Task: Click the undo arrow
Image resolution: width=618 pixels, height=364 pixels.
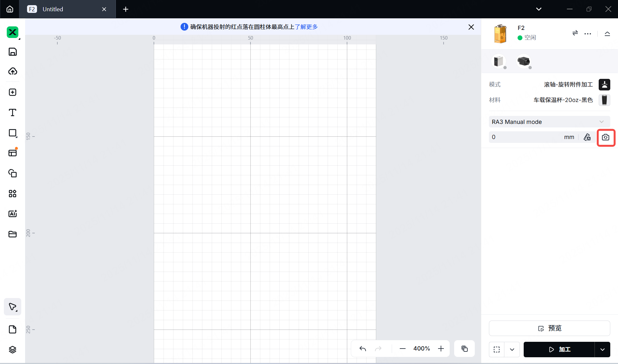Action: pos(363,349)
